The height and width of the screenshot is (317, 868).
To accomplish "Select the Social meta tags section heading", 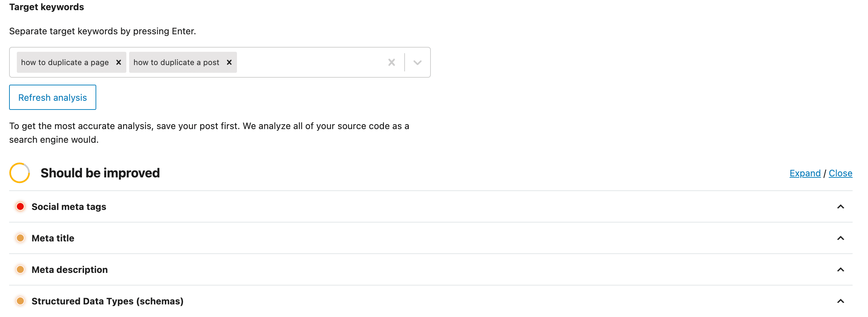I will [x=69, y=206].
